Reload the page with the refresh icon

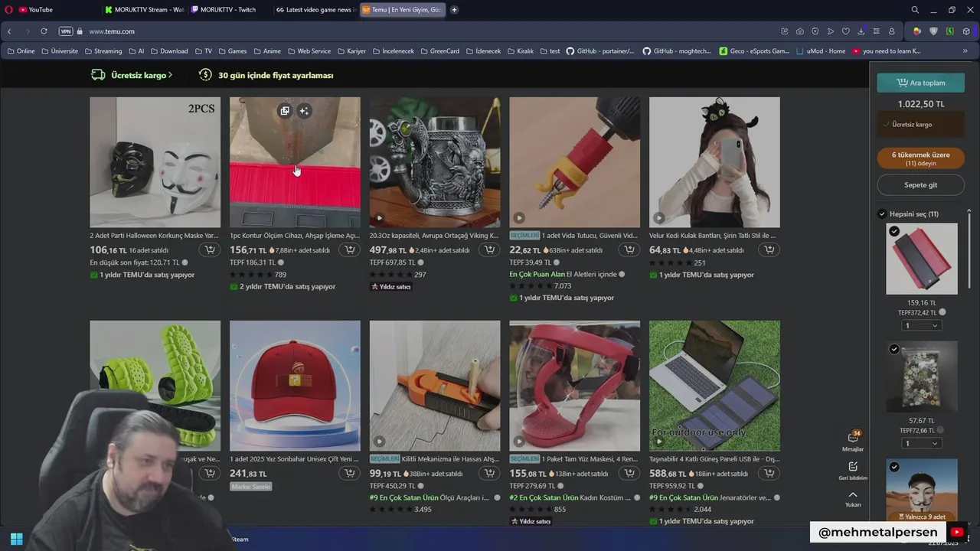[x=44, y=31]
